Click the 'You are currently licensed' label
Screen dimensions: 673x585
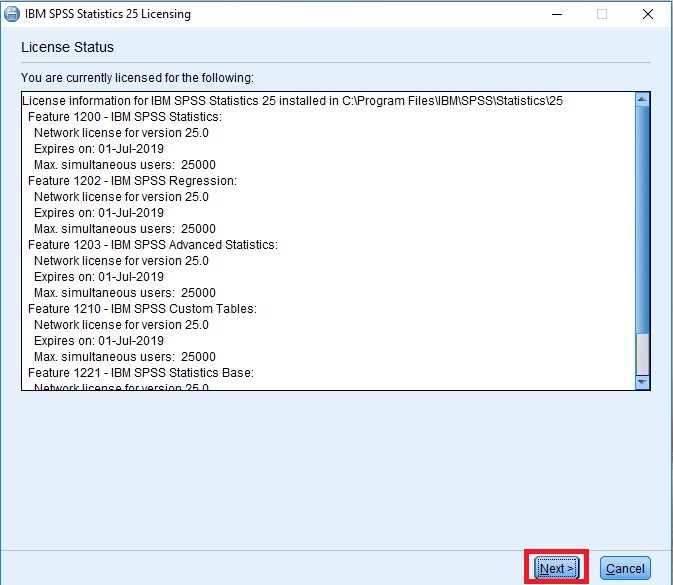[137, 77]
